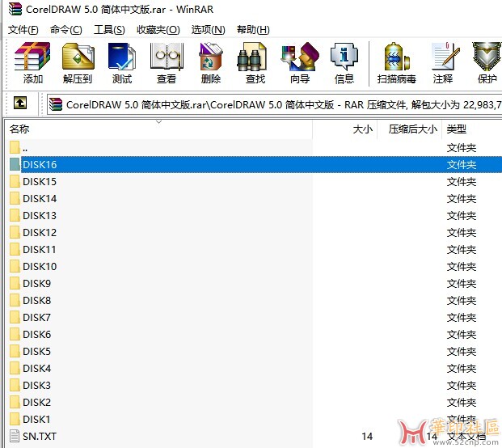This screenshot has height=448, width=502.
Task: Open the Commands (命令) menu
Action: click(66, 30)
